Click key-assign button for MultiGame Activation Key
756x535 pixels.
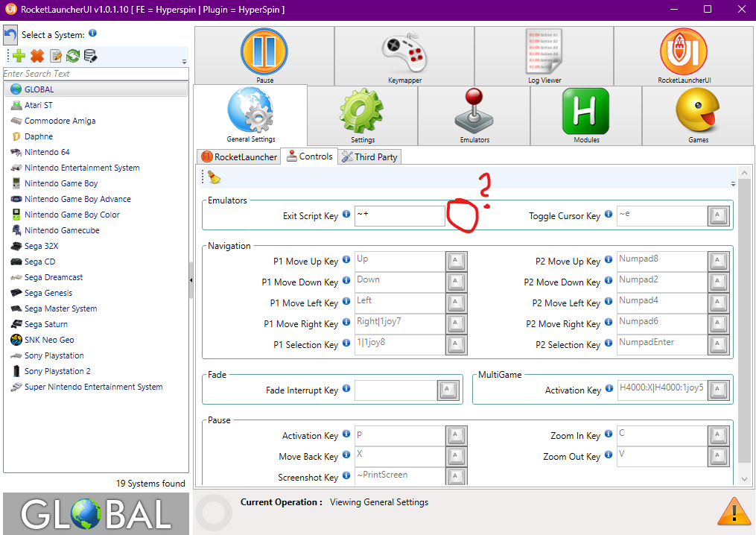click(719, 390)
